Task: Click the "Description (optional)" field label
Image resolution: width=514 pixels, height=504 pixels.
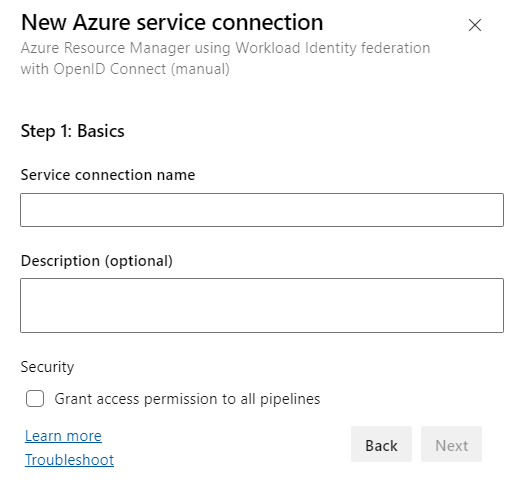Action: tap(97, 261)
